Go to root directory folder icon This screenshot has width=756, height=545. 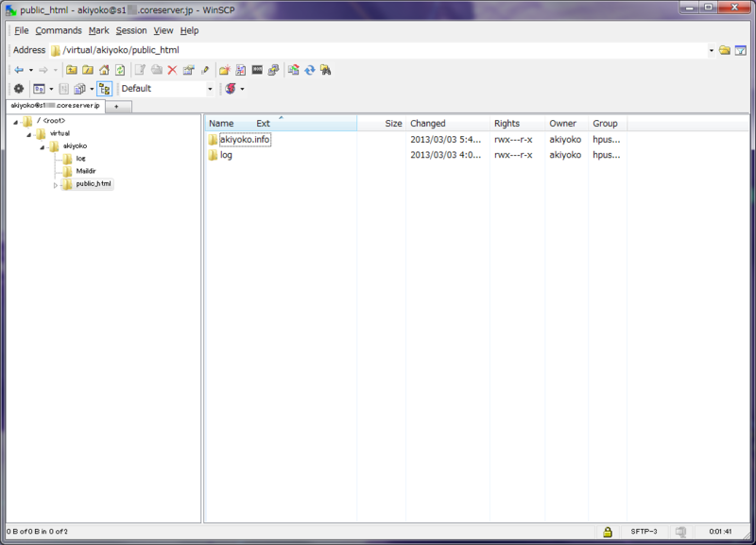click(x=88, y=70)
